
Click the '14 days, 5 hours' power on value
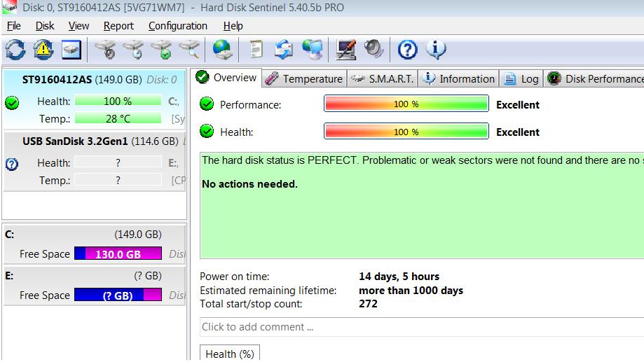pos(399,276)
